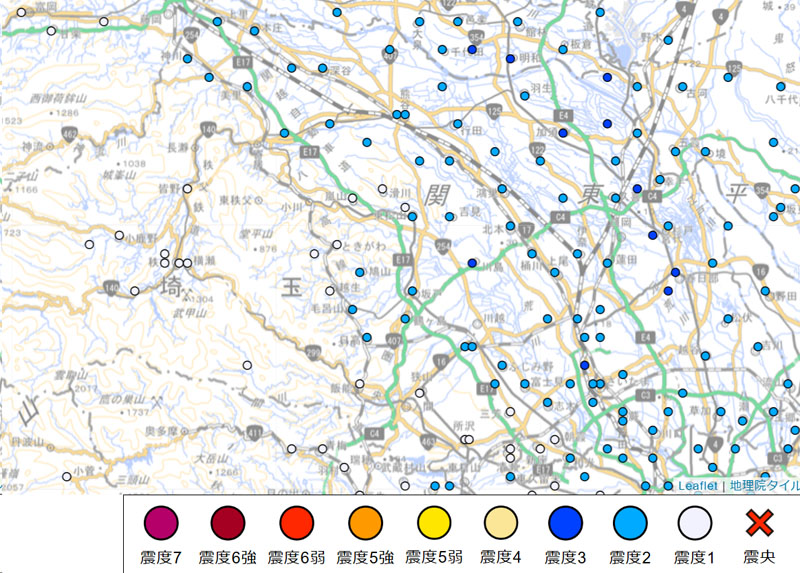This screenshot has height=573, width=800.
Task: Click the light blue marker beside 坂戸
Action: coord(412,291)
